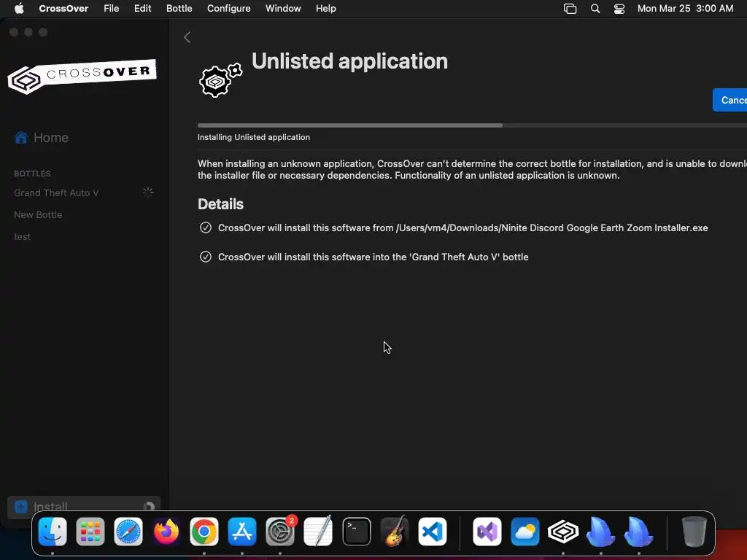Click the Home house icon in sidebar

click(21, 138)
